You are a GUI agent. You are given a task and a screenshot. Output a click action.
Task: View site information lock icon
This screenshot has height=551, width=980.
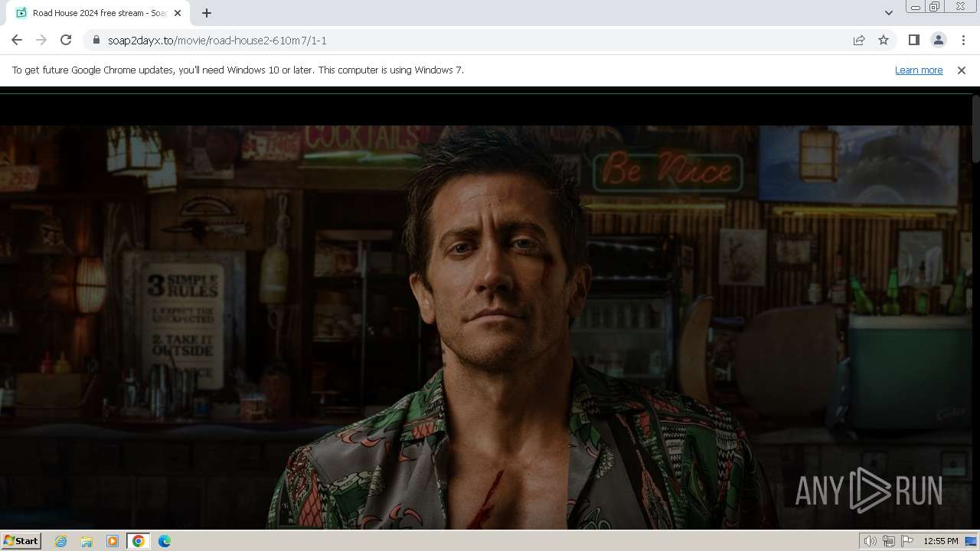click(96, 40)
